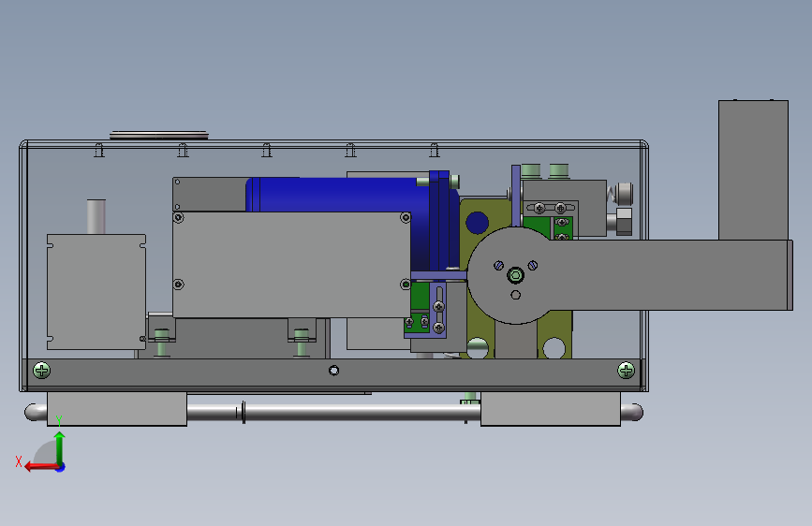Screen dimensions: 812x526
Task: Select the rounded left end cap of the rod
Action: (36, 413)
